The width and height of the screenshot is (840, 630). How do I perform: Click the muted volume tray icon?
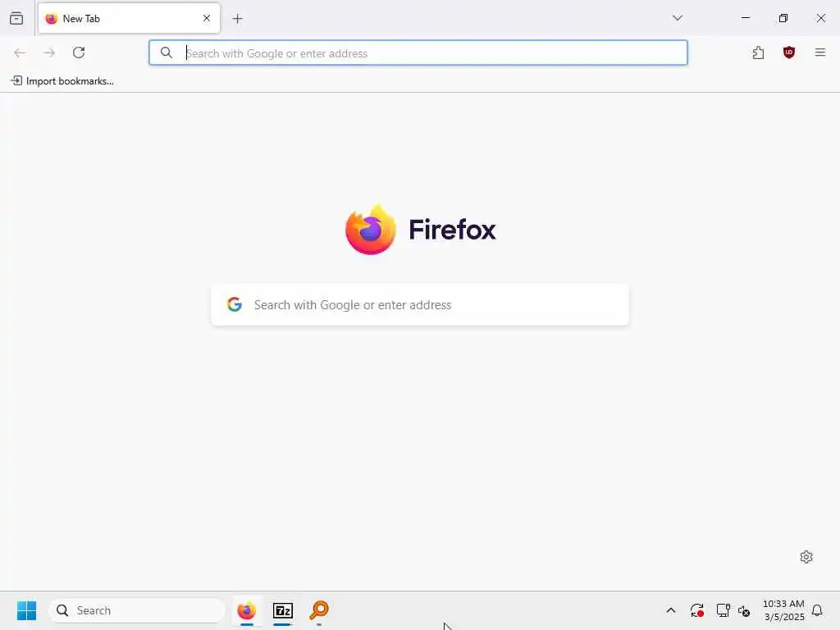point(744,610)
